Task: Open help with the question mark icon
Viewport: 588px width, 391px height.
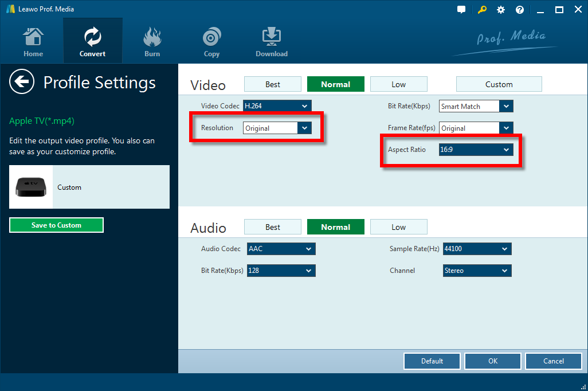Action: (520, 10)
